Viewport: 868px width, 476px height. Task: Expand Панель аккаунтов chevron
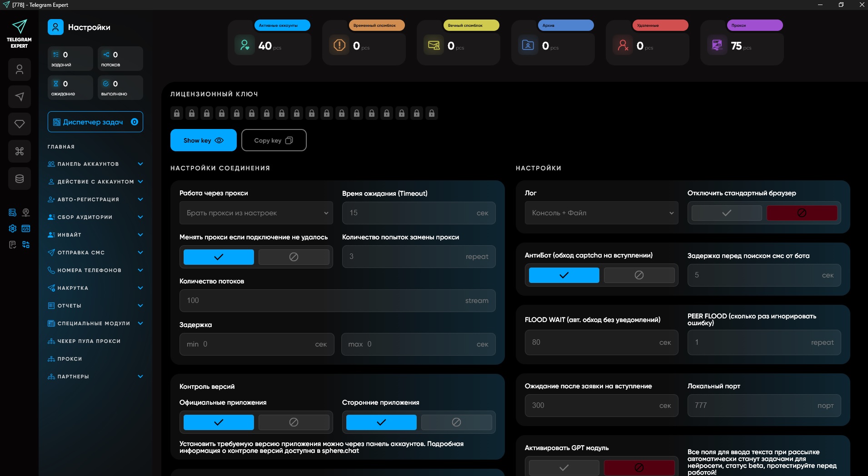[x=140, y=164]
